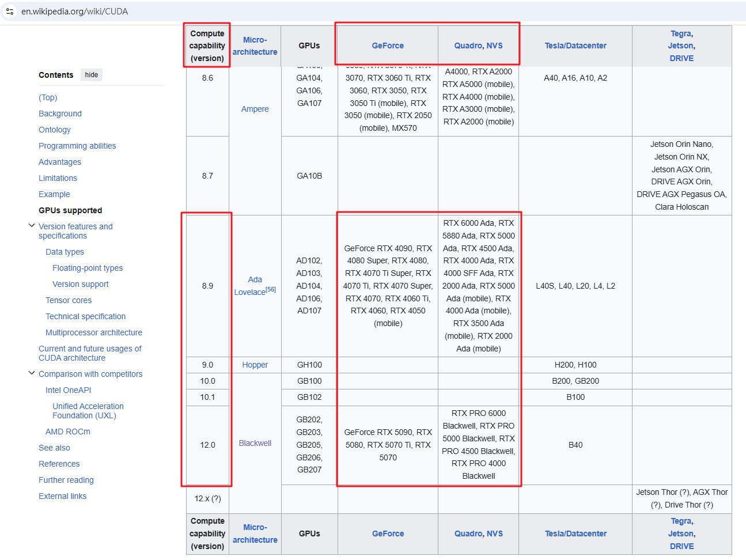This screenshot has width=746, height=560.
Task: Collapse the Comparison with competitors section
Action: tap(32, 373)
